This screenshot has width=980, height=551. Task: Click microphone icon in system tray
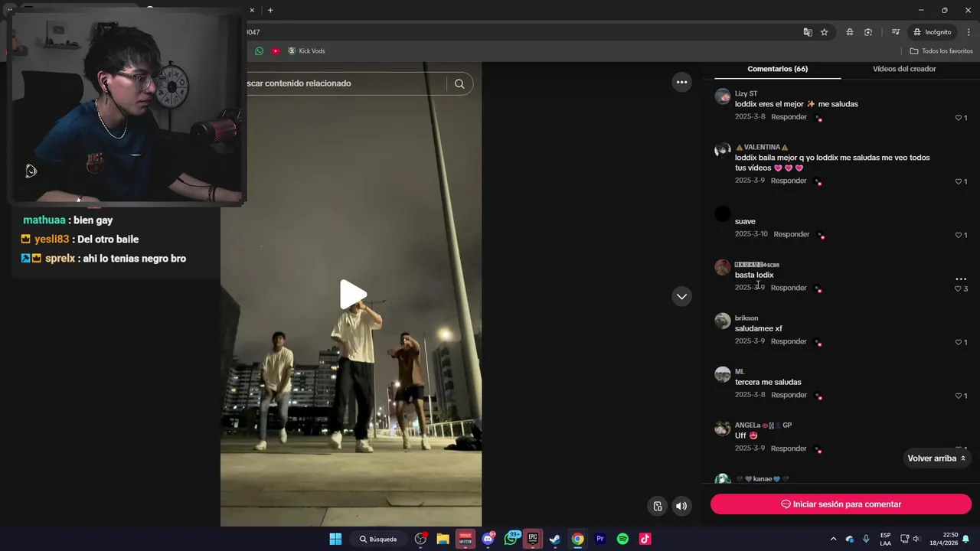tap(866, 539)
